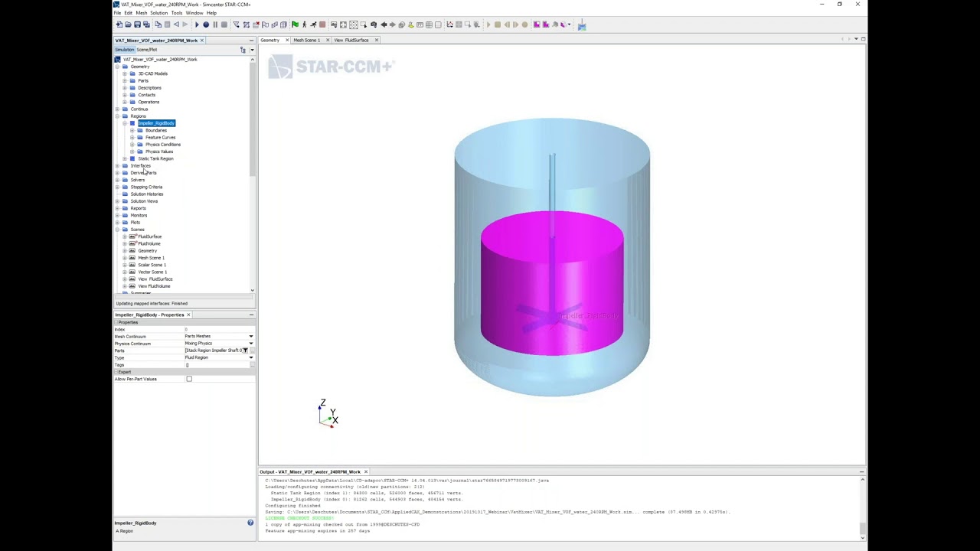Expand the Boundaries node
The image size is (980, 551).
[132, 130]
